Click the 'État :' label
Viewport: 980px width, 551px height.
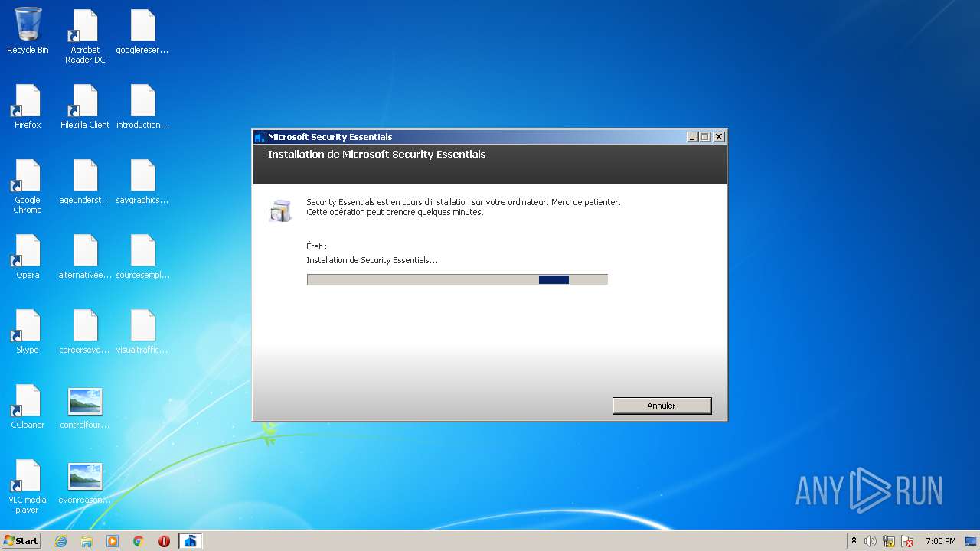tap(316, 246)
